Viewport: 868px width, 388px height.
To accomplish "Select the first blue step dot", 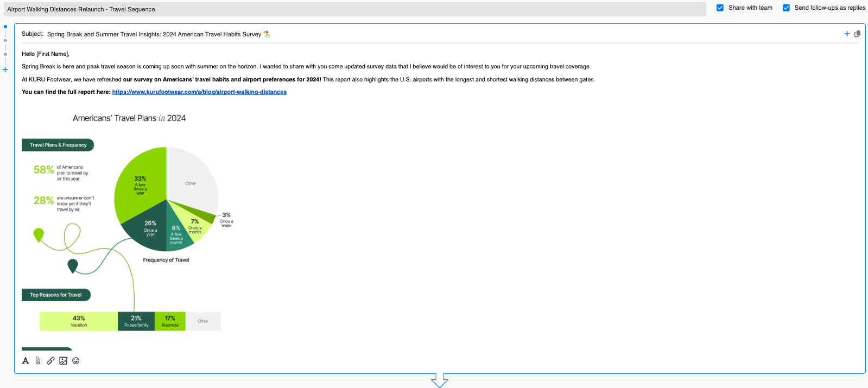I will tap(5, 27).
